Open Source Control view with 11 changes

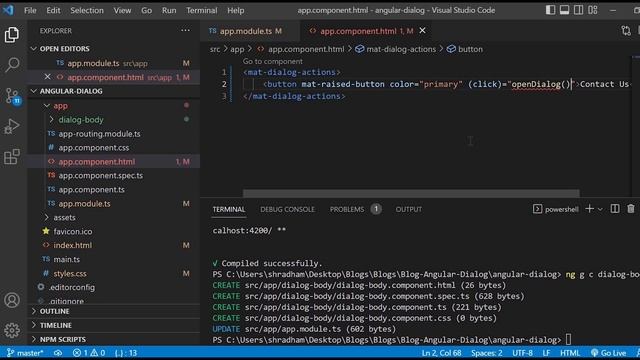[12, 96]
